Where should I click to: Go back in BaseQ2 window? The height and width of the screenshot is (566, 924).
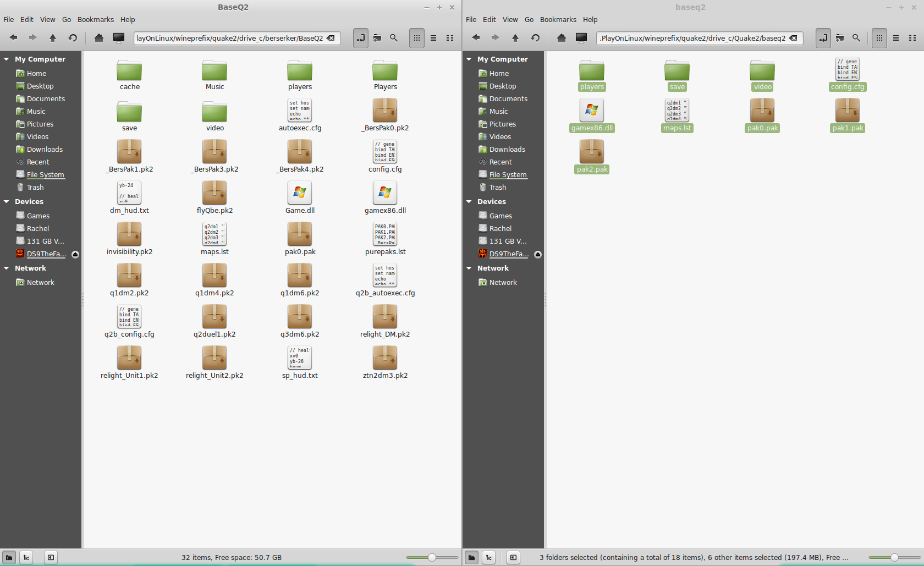(14, 38)
